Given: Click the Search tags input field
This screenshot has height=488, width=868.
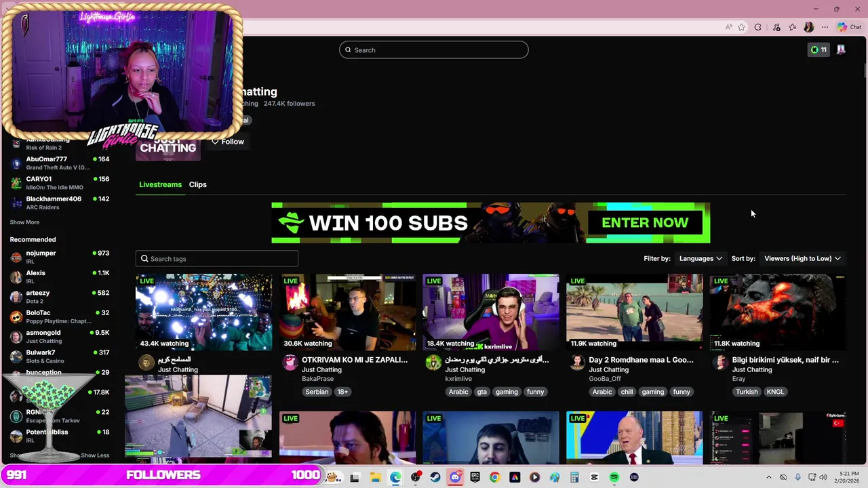Looking at the screenshot, I should point(216,258).
